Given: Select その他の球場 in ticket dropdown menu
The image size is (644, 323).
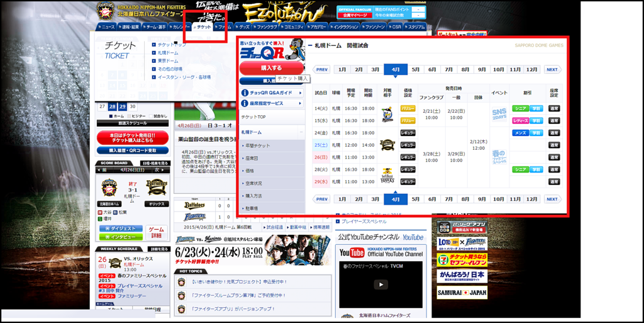Looking at the screenshot, I should point(170,69).
